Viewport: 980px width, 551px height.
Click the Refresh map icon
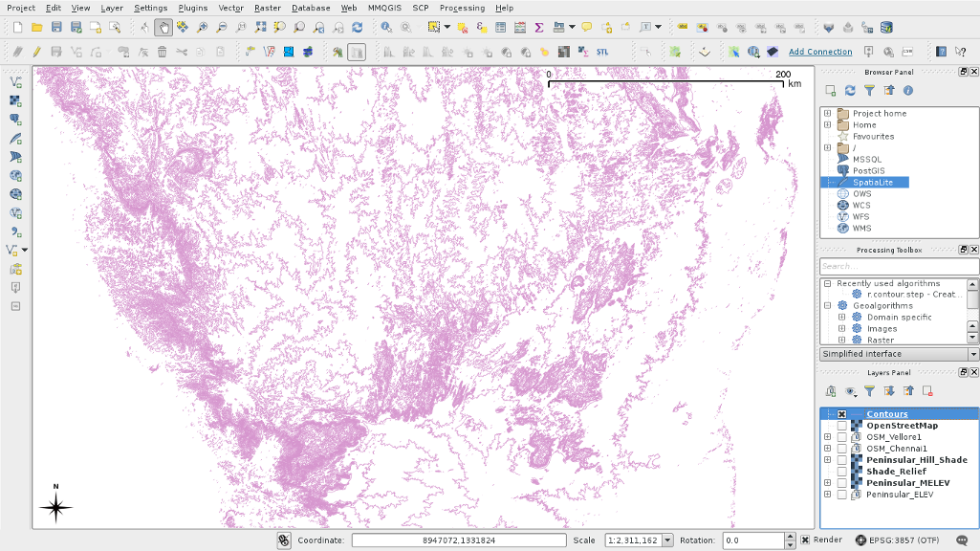click(x=357, y=28)
